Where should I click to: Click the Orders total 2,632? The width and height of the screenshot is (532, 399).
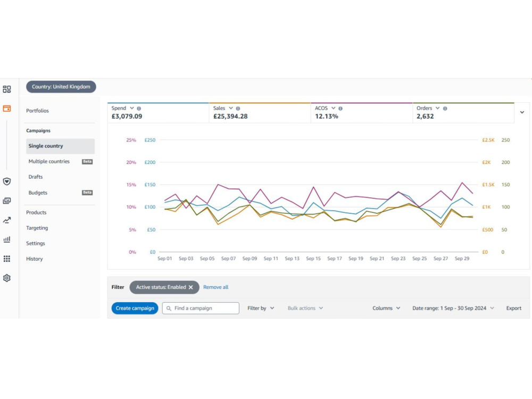425,117
